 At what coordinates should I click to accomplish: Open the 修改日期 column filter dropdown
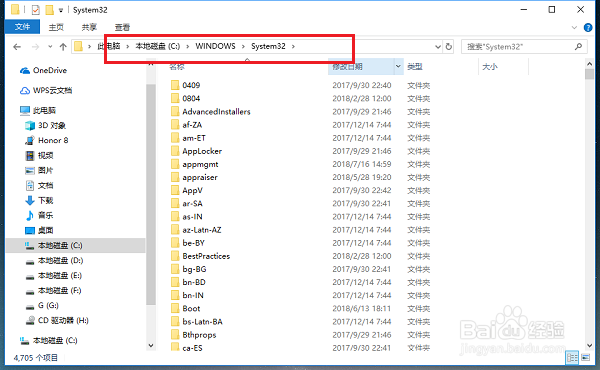tap(398, 67)
